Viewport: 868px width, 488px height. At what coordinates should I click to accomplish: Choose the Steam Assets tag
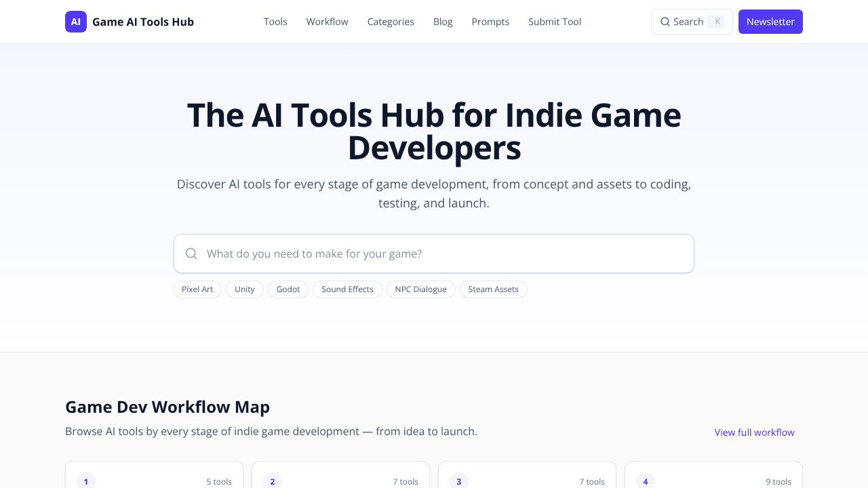tap(494, 289)
